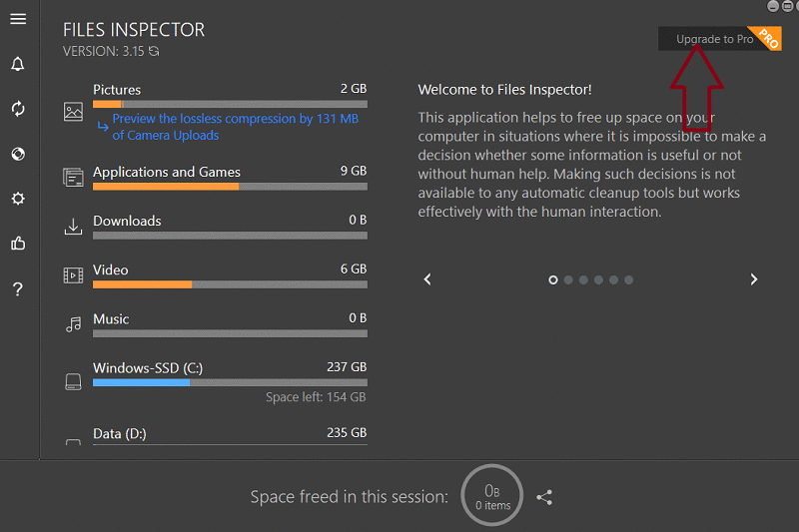Click the globe icon in sidebar
The image size is (799, 532).
point(18,154)
